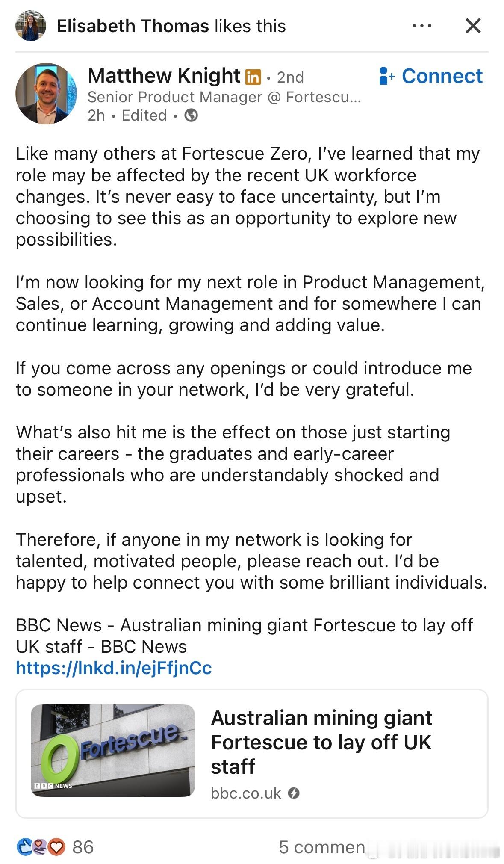Open the three-dots post options menu
The image size is (504, 864).
click(421, 26)
